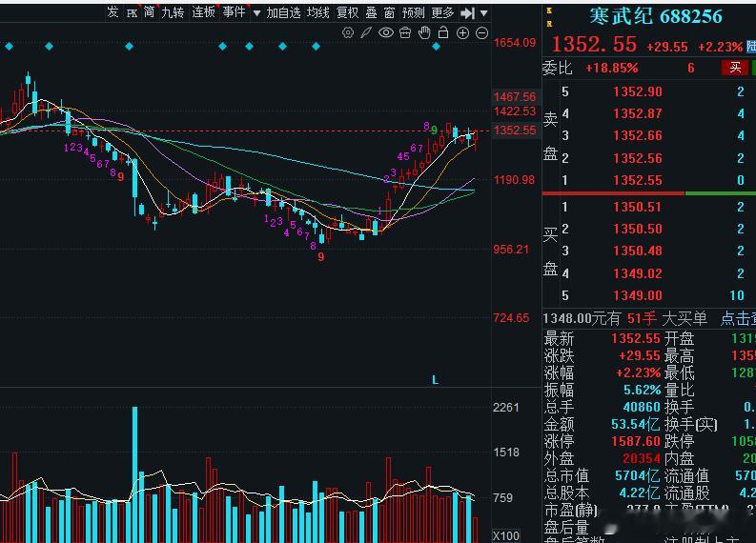Click the 委比 +18.85% value
The image size is (756, 543).
tap(611, 68)
